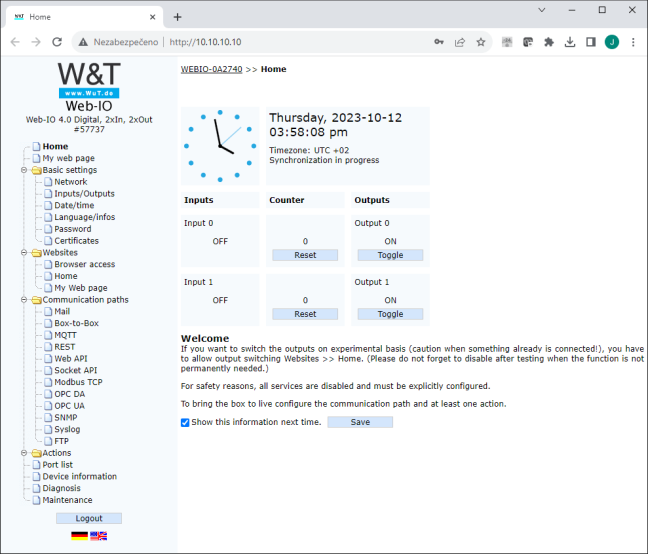Image resolution: width=648 pixels, height=554 pixels.
Task: Click the Logout button
Action: pyautogui.click(x=89, y=518)
